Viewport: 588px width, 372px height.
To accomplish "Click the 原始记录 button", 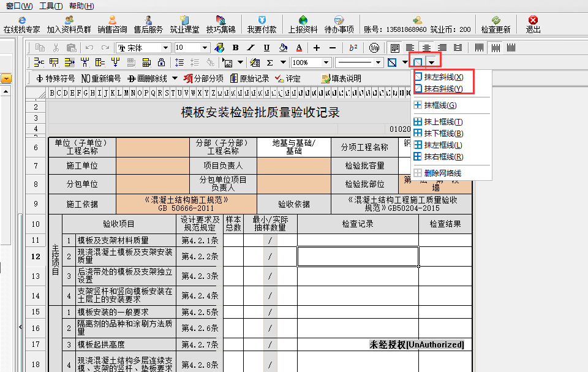I will (x=249, y=78).
